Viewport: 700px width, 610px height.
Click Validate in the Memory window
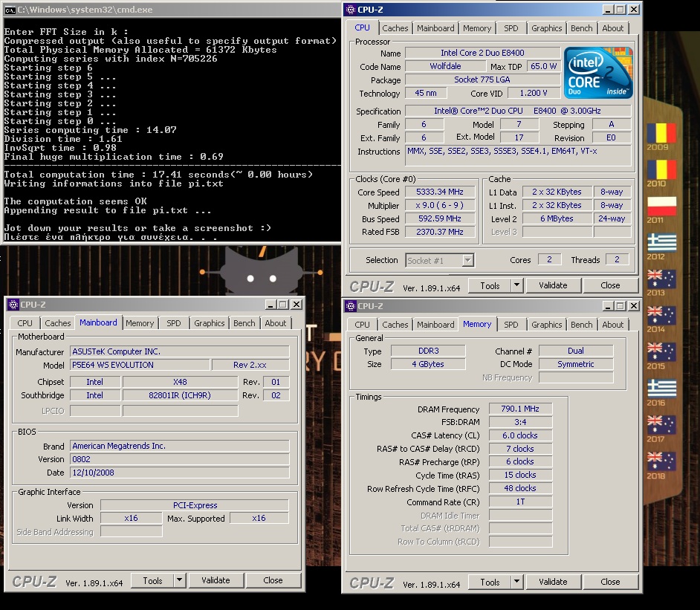553,582
